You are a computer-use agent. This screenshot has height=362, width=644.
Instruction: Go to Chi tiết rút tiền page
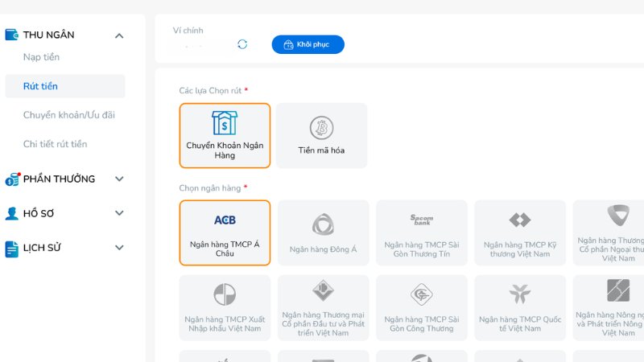(x=55, y=144)
